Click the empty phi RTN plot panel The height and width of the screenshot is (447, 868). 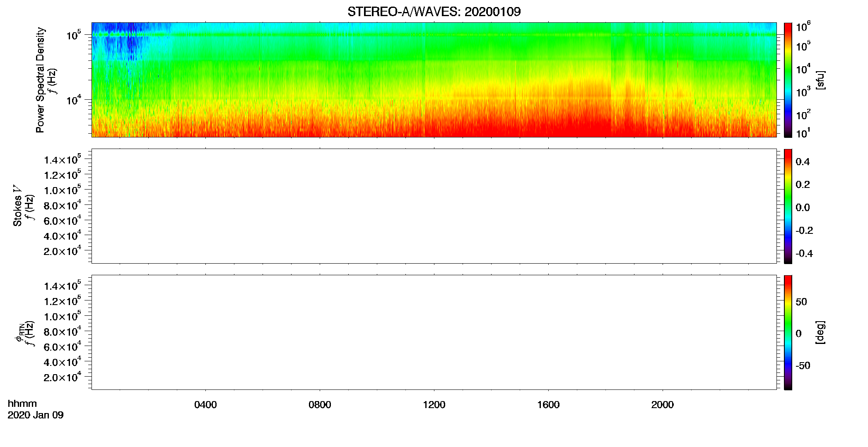coord(434,332)
